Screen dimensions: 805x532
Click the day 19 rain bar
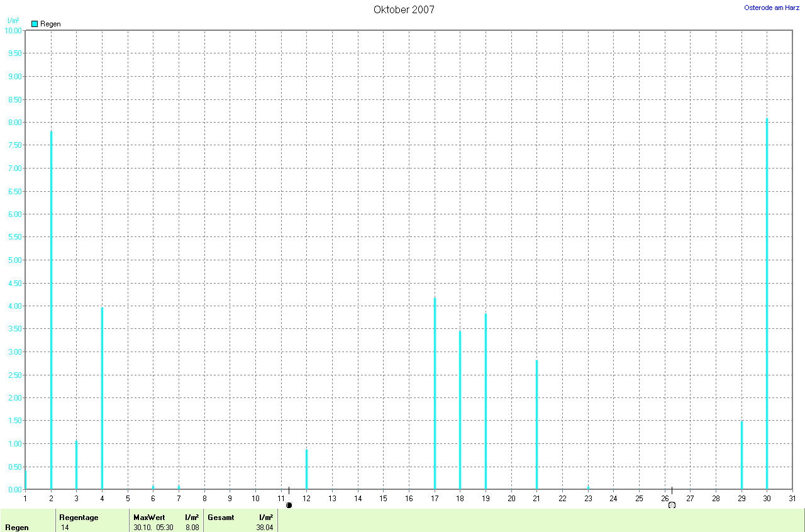(486, 401)
